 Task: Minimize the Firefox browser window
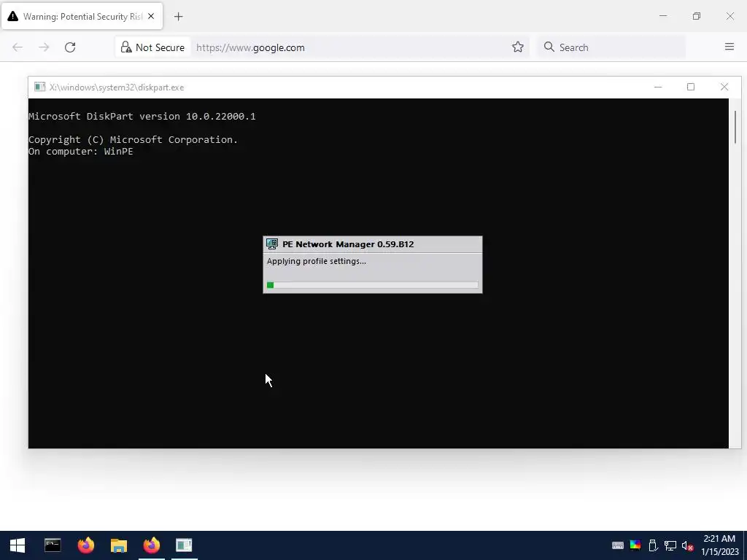coord(662,16)
